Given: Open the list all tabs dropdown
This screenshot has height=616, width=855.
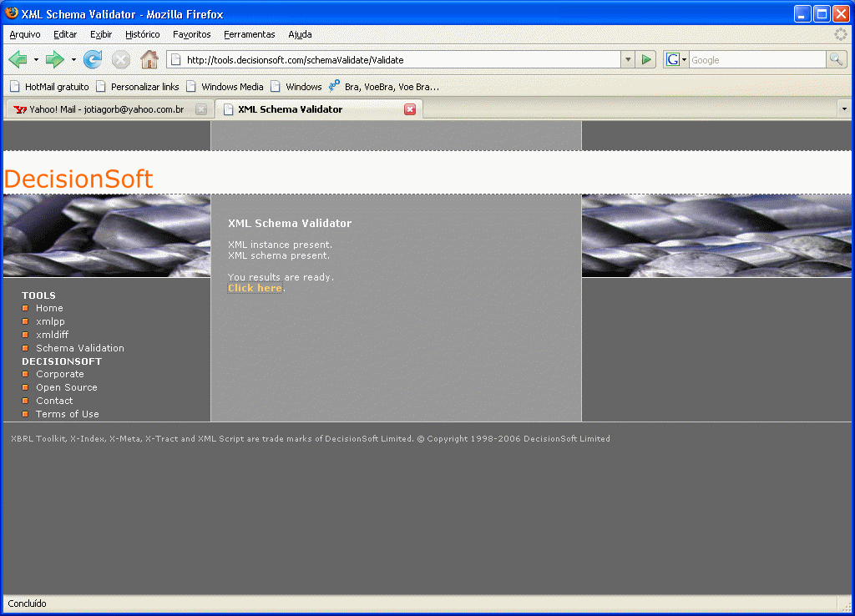Looking at the screenshot, I should [844, 109].
